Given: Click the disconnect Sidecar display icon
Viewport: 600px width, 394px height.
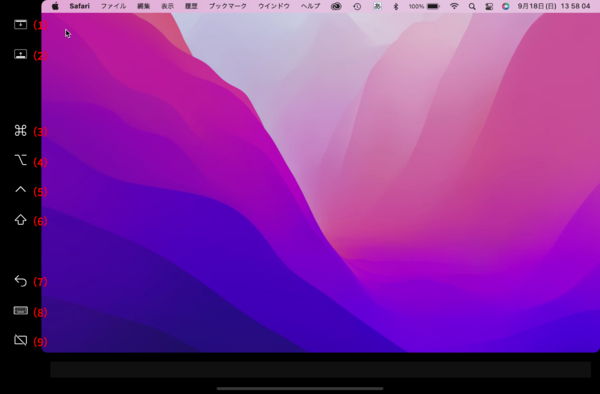Looking at the screenshot, I should click(x=21, y=340).
